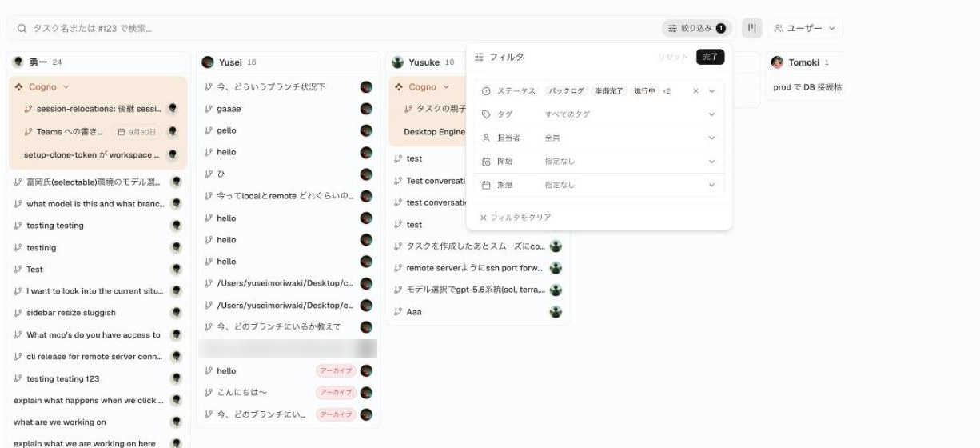Open 'cli release for remote server conn' task
Image resolution: width=980 pixels, height=448 pixels.
tap(99, 357)
